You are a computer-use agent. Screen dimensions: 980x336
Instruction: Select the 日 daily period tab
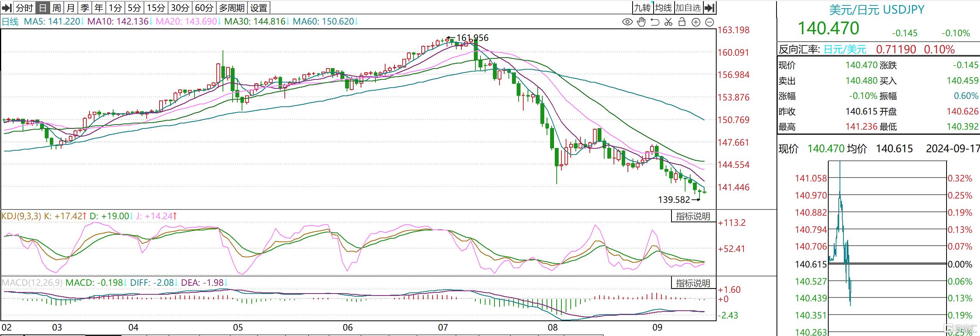[x=43, y=7]
